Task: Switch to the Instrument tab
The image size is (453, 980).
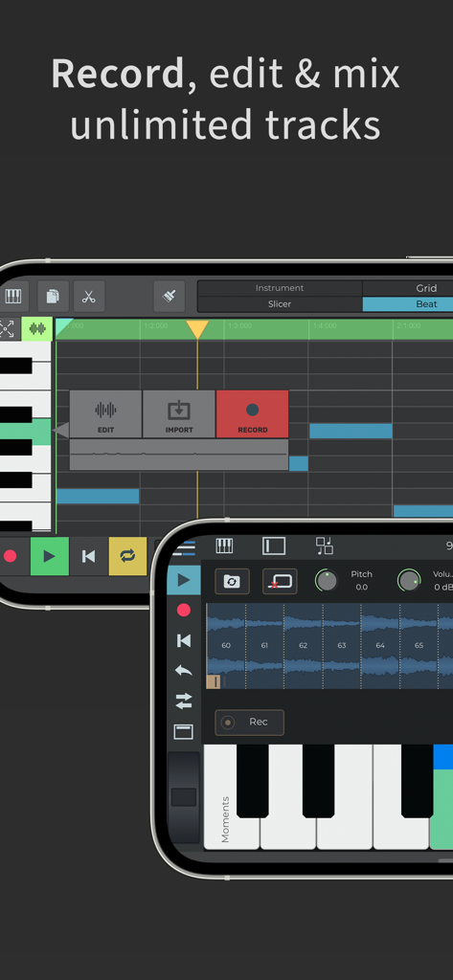Action: tap(279, 288)
